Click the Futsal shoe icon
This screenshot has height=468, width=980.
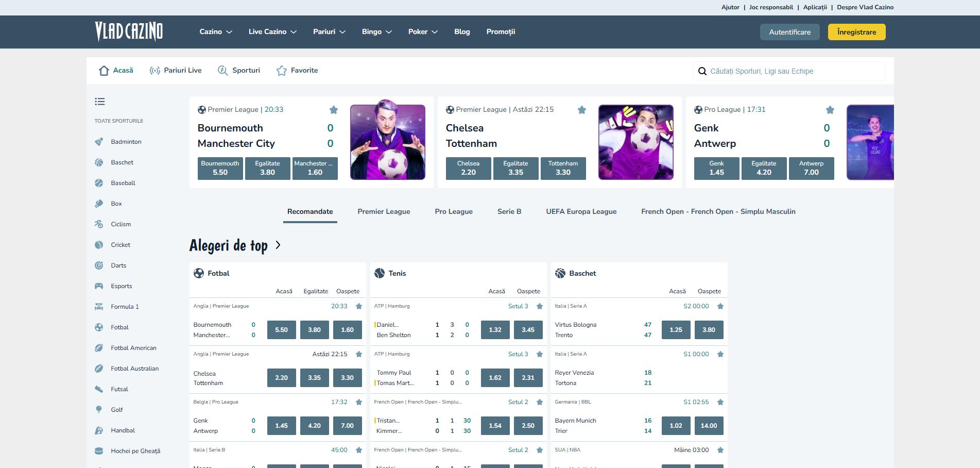[99, 389]
